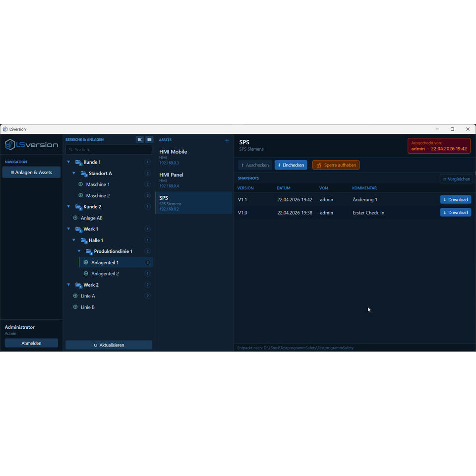476x476 pixels.
Task: Expand all tree nodes icon in Bereiche header
Action: coord(149,140)
